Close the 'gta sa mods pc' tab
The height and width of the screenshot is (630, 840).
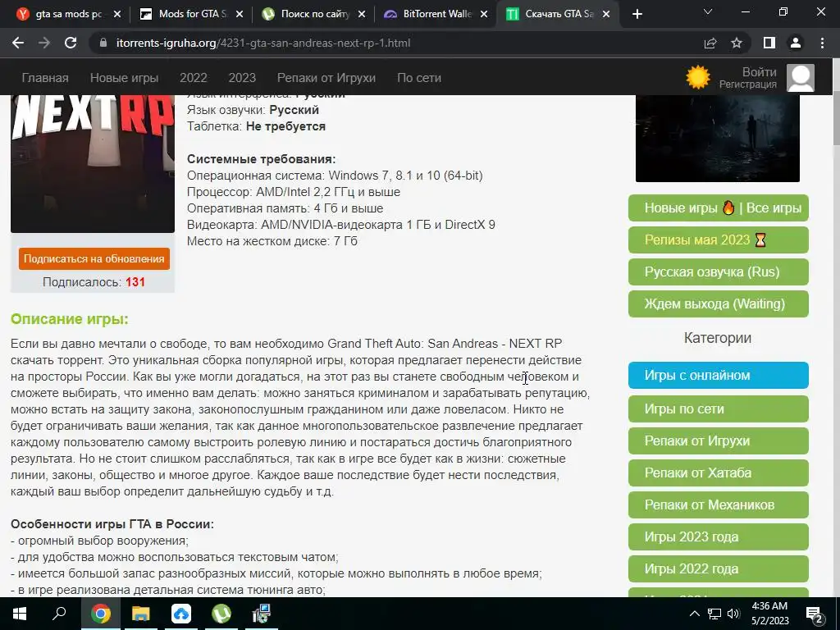(117, 15)
